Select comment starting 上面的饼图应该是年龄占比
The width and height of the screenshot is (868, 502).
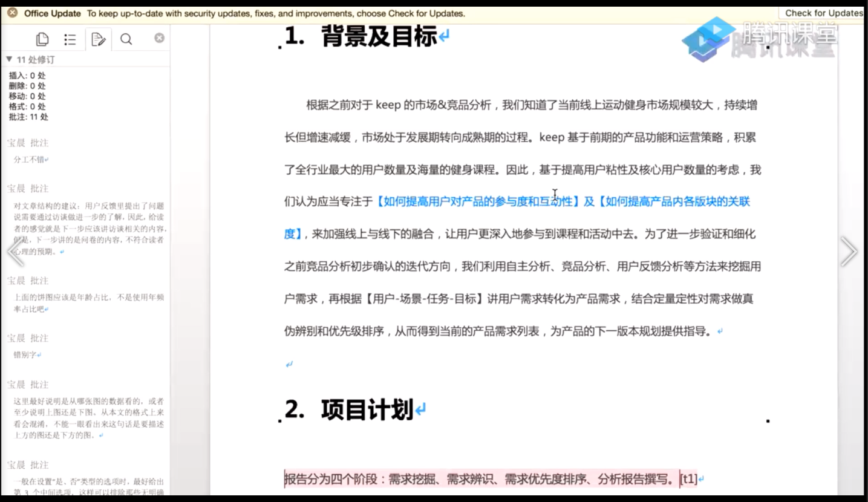[x=89, y=303]
